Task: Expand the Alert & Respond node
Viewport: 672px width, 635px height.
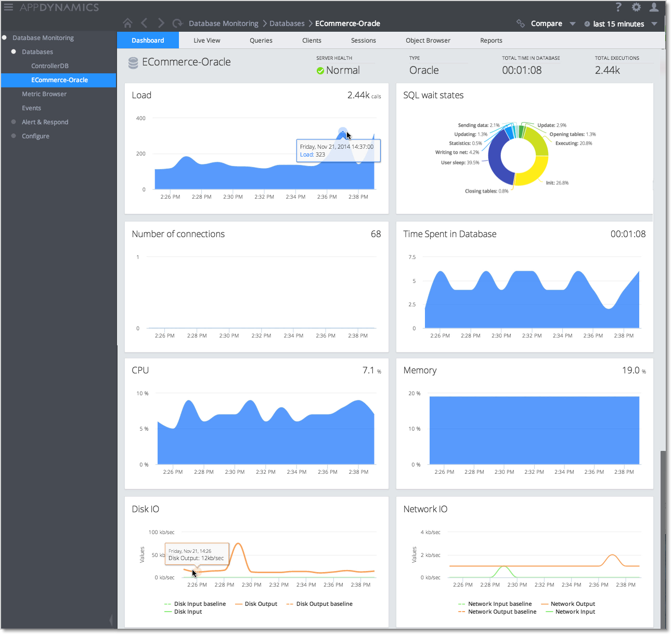Action: (x=14, y=122)
